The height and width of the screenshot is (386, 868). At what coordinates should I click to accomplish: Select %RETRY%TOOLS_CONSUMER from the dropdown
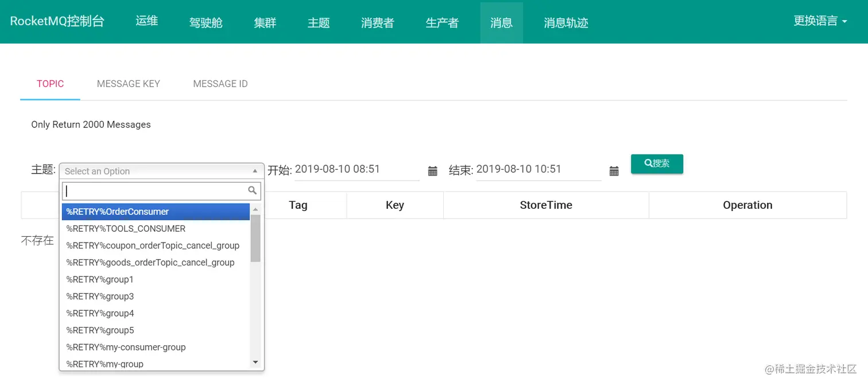(x=125, y=228)
